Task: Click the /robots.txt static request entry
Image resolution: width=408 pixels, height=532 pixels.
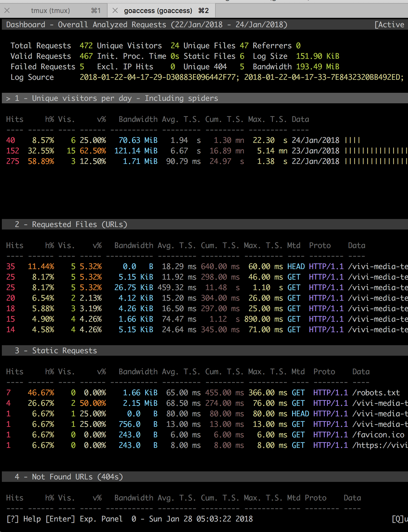Action: 376,393
